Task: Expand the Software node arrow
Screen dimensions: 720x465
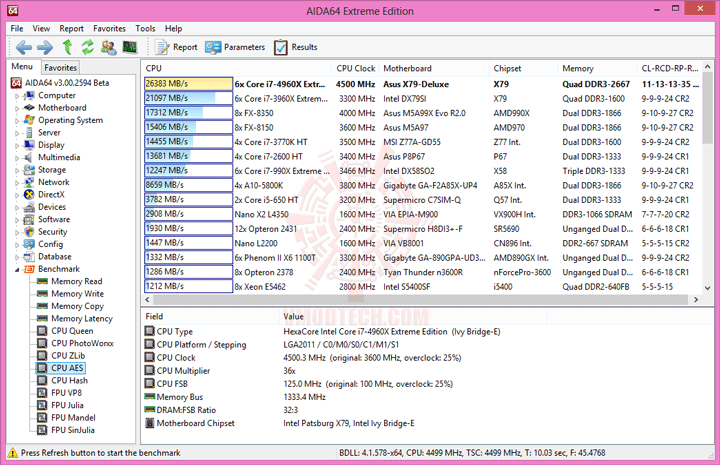Action: pyautogui.click(x=17, y=220)
